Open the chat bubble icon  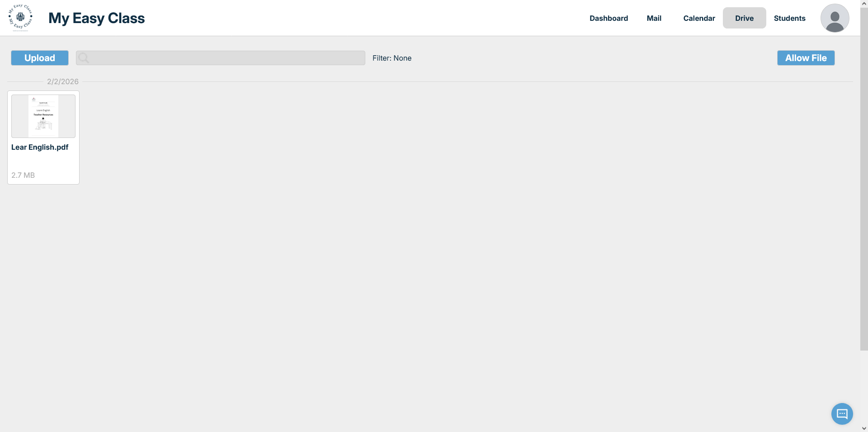(x=842, y=413)
